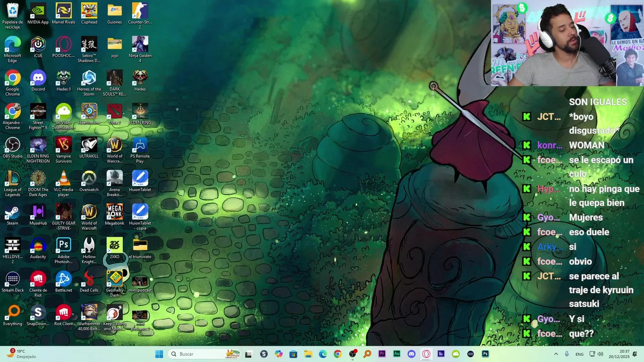This screenshot has width=644, height=362.
Task: Switch to Opera GX on the taskbar
Action: (426, 354)
